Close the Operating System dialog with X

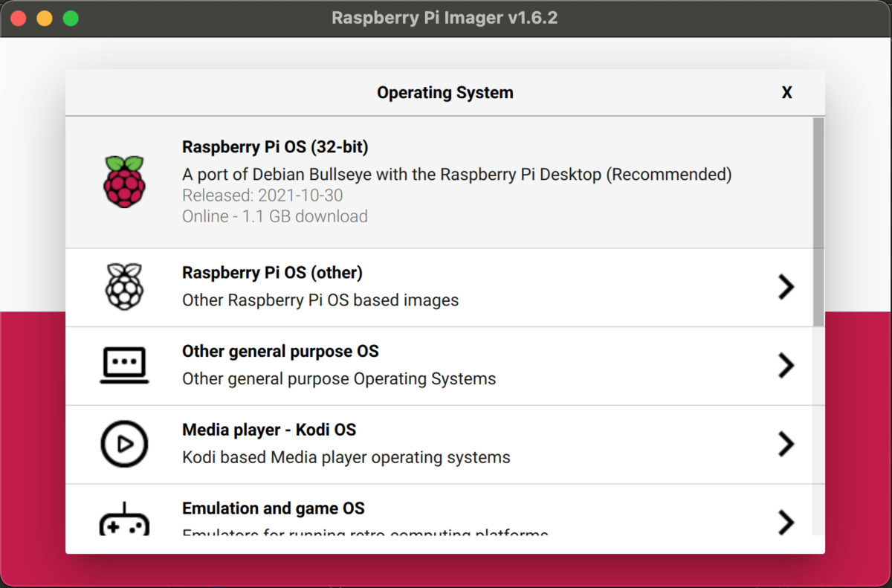[x=786, y=93]
